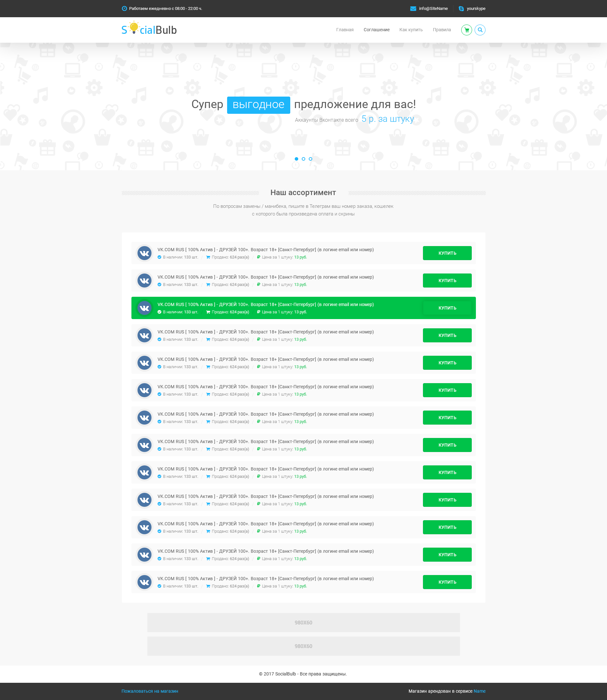Navigate to the Правила page
This screenshot has height=700, width=607.
pos(442,30)
